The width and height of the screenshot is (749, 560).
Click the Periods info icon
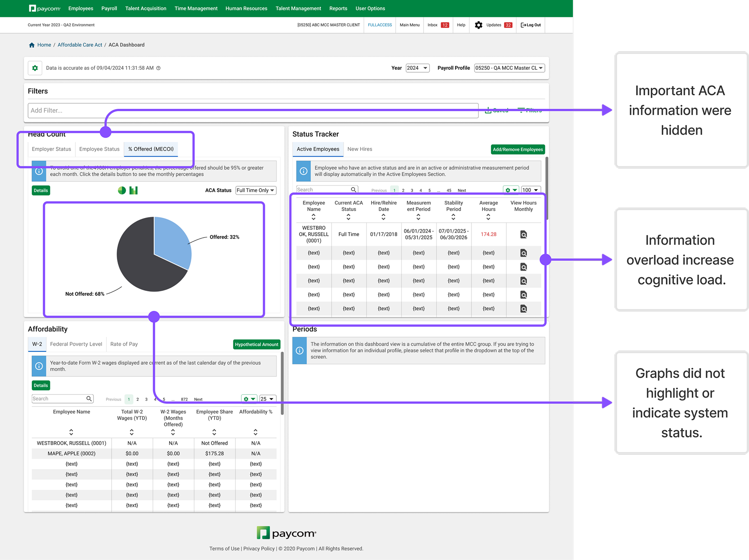click(299, 351)
